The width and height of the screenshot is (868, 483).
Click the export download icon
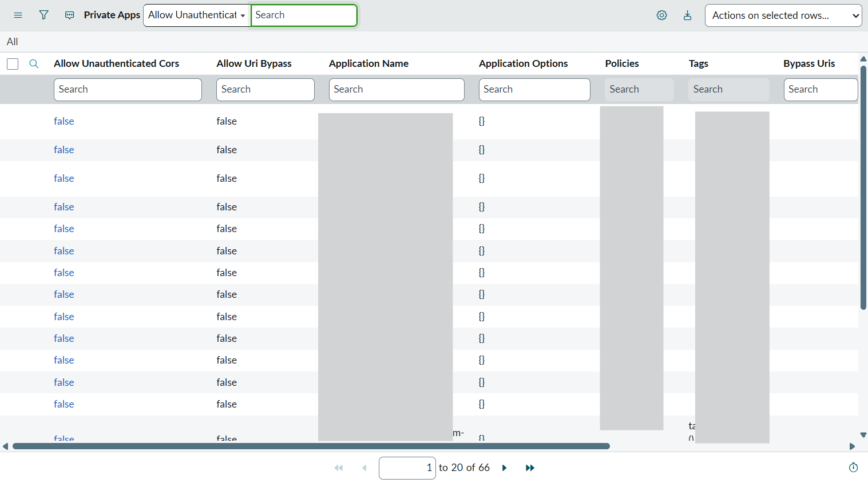click(x=687, y=15)
